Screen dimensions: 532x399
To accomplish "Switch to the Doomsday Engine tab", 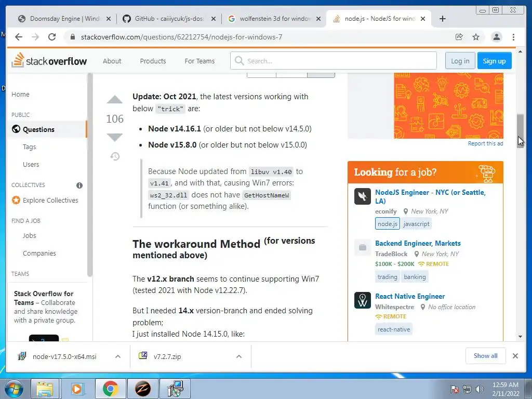I will pos(64,19).
